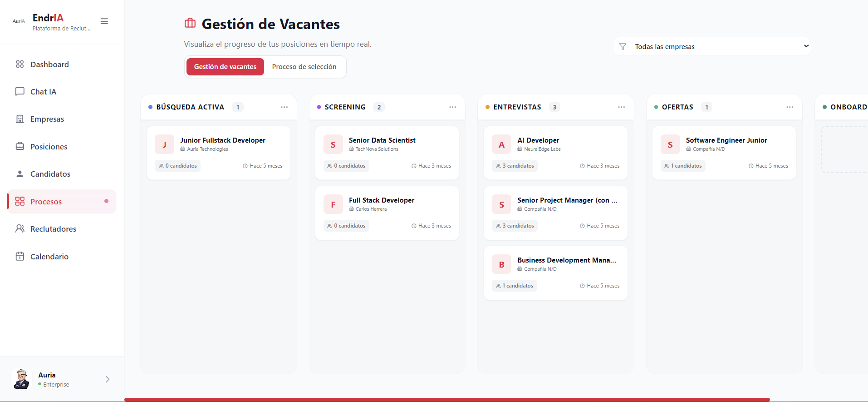Select Procesos in sidebar

coord(61,202)
